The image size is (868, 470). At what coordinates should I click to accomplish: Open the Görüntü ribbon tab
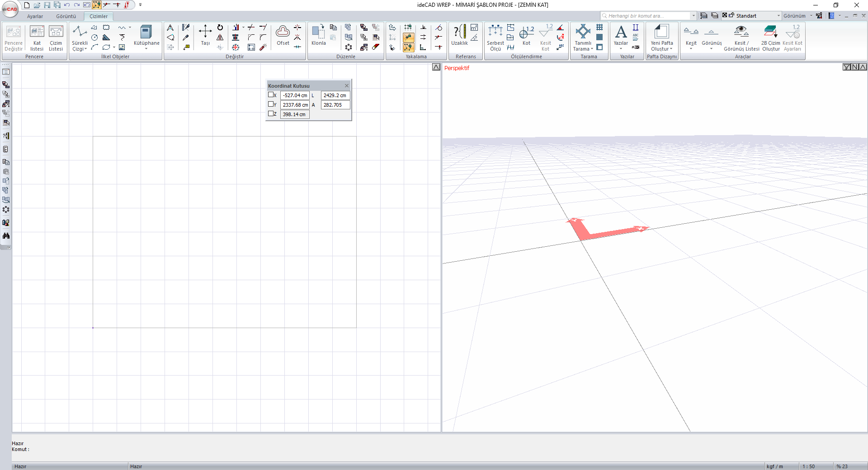(x=66, y=16)
